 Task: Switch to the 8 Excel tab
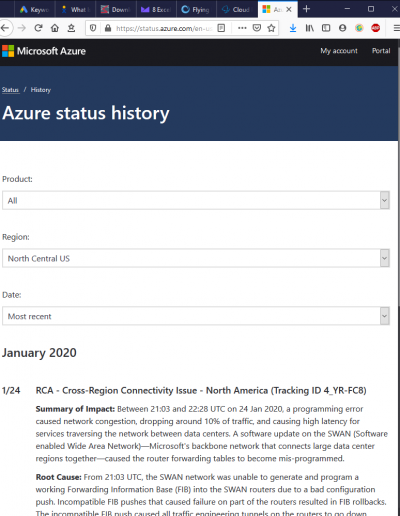[x=156, y=9]
